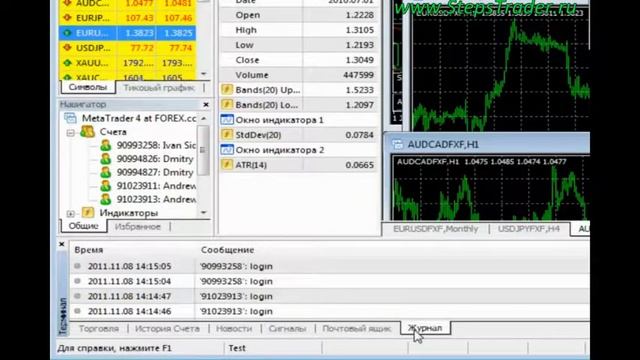
Task: Click the Счета accounts folder icon
Action: (87, 131)
